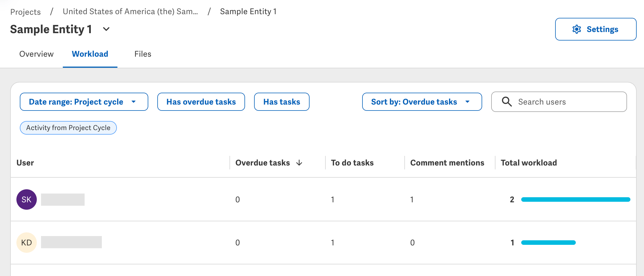Click the Overdue tasks sort arrow
Image resolution: width=644 pixels, height=276 pixels.
[x=299, y=163]
